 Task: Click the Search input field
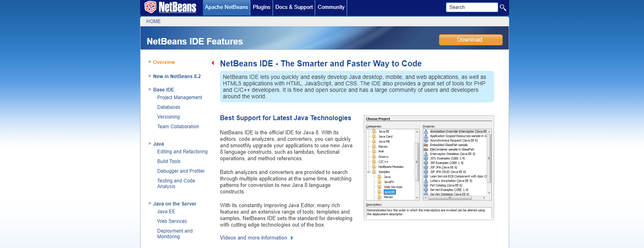pyautogui.click(x=472, y=7)
